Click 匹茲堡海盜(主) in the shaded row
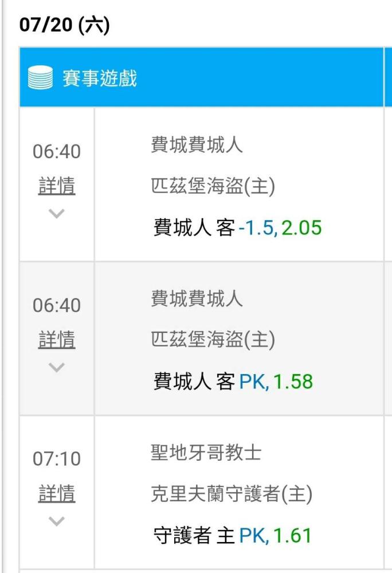Image resolution: width=392 pixels, height=573 pixels. point(213,340)
